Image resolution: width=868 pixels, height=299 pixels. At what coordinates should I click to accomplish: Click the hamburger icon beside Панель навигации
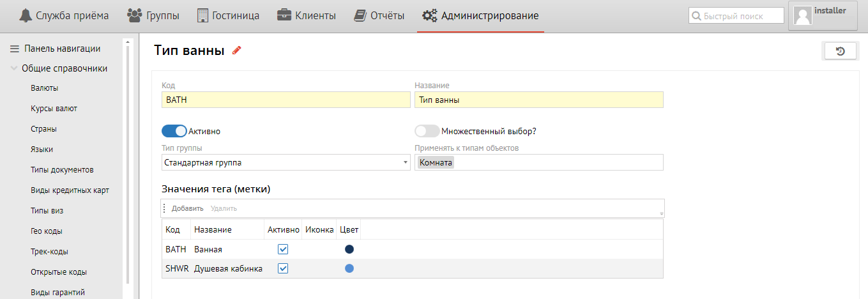coord(14,49)
